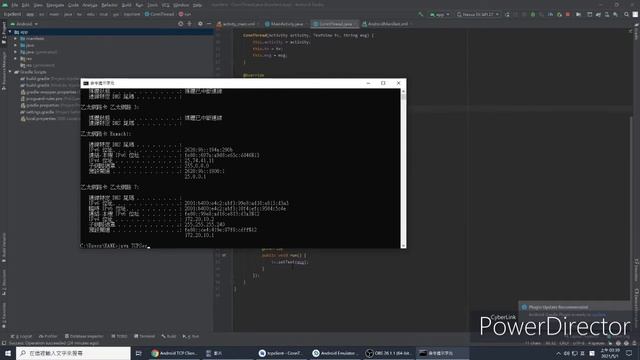This screenshot has width=640, height=360.
Task: Expand the java (generated) folder node
Action: [x=16, y=52]
